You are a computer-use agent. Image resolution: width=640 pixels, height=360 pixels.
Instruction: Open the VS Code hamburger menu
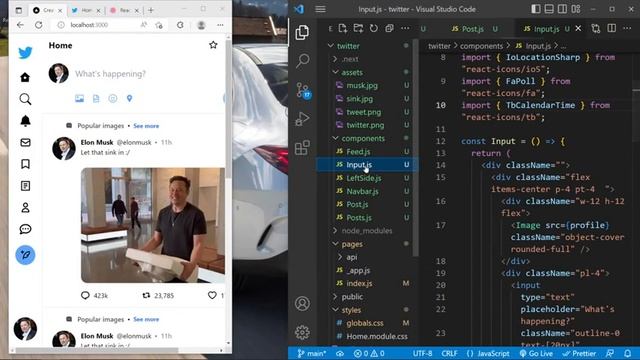tap(320, 9)
